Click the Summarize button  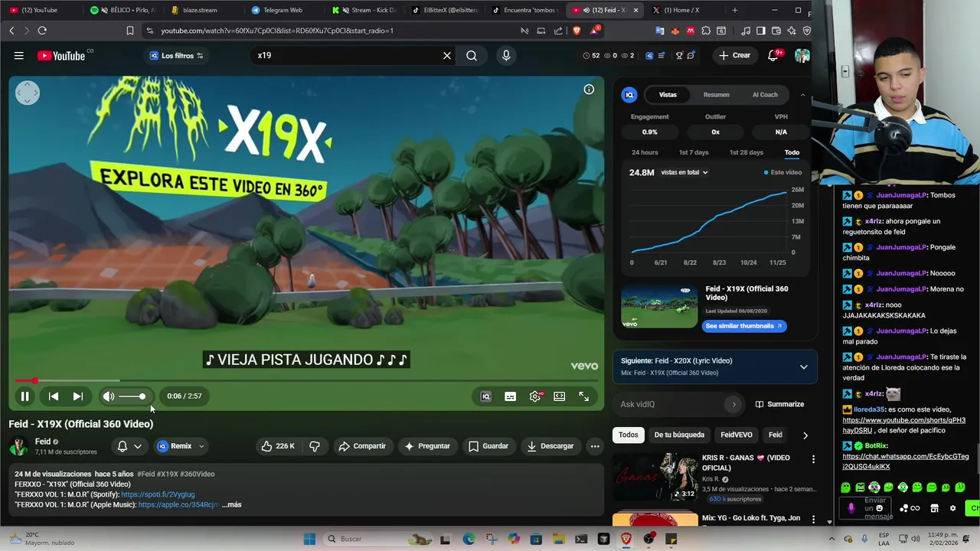point(779,404)
